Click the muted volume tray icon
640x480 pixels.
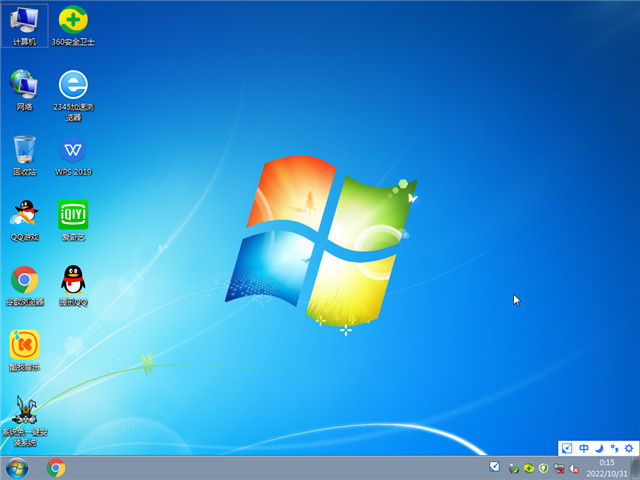click(575, 468)
